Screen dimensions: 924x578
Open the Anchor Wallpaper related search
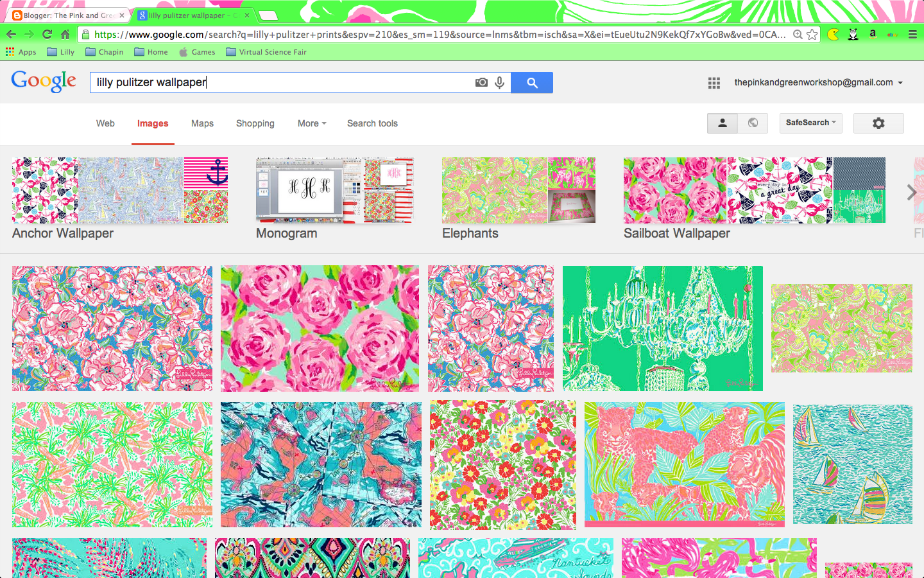120,199
